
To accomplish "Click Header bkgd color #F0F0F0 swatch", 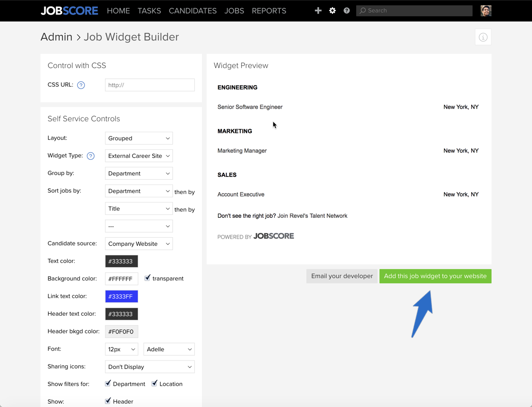I will (122, 331).
